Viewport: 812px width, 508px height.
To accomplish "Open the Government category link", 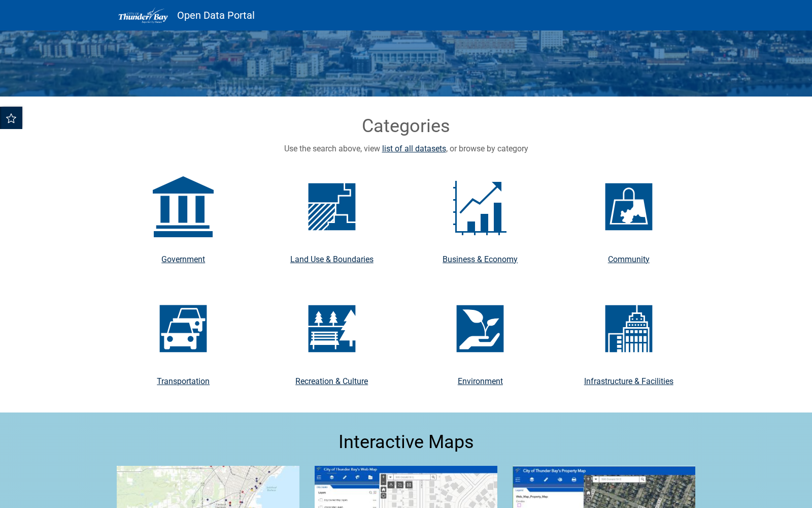I will pyautogui.click(x=183, y=259).
